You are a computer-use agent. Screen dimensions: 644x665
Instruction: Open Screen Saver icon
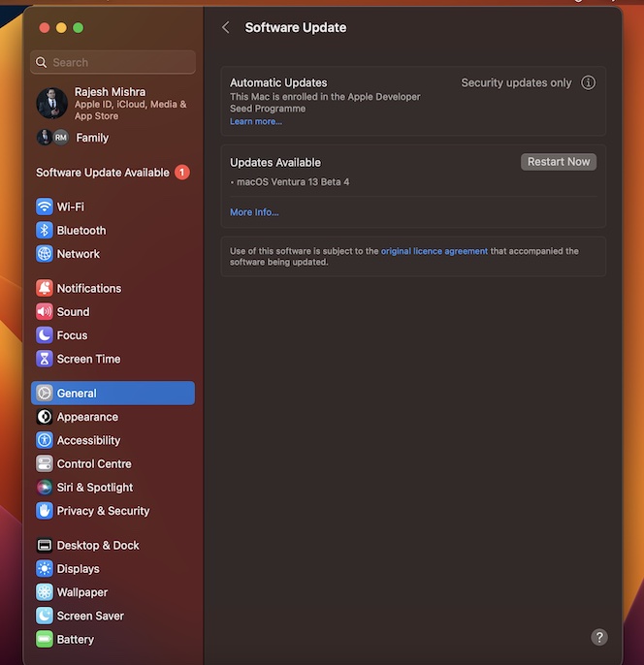click(44, 616)
